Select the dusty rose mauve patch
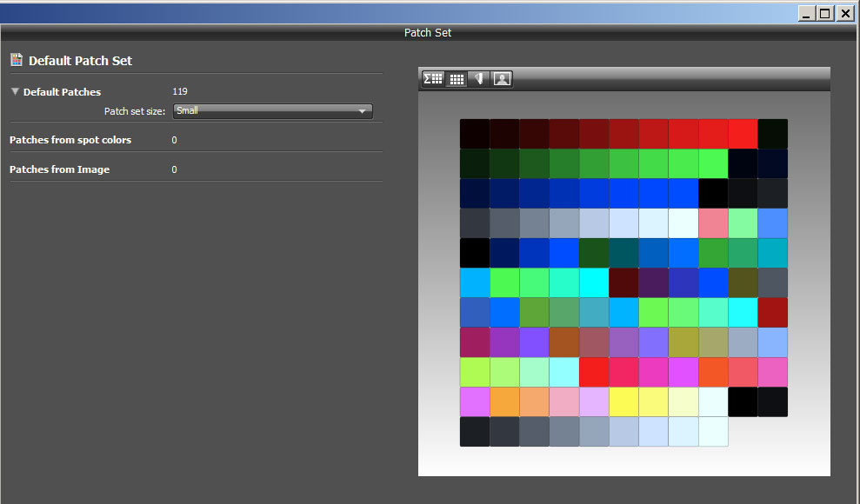The width and height of the screenshot is (860, 504). pyautogui.click(x=595, y=342)
